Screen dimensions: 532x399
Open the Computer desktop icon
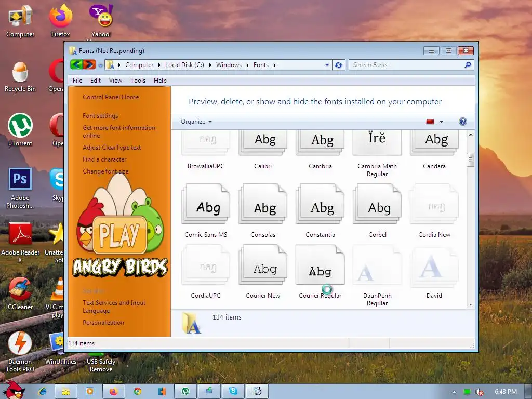(x=20, y=20)
